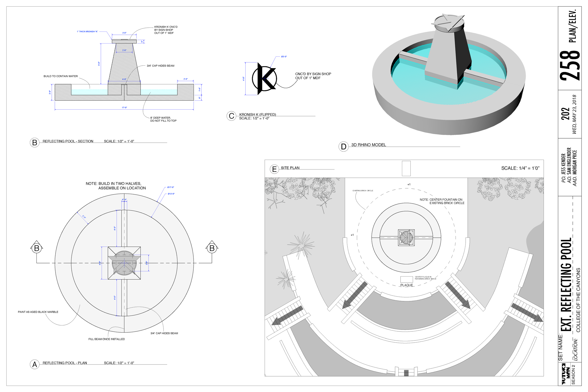The width and height of the screenshot is (588, 392).
Task: Click the PLAQUE rectangle in site plan
Action: [x=406, y=279]
